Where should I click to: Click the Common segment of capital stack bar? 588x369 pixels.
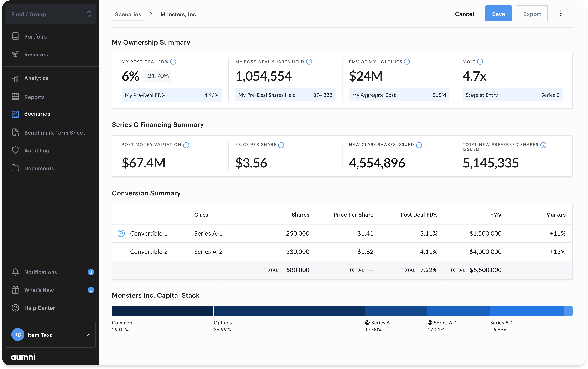[162, 311]
